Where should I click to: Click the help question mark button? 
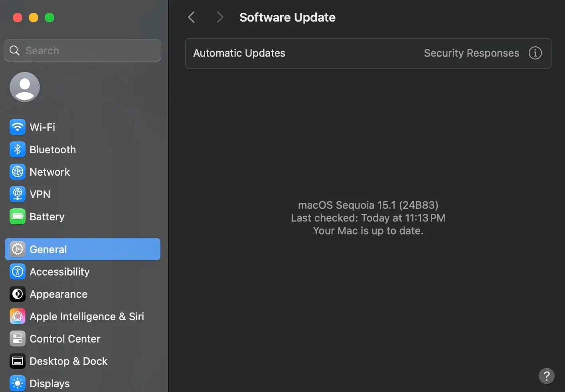(546, 376)
